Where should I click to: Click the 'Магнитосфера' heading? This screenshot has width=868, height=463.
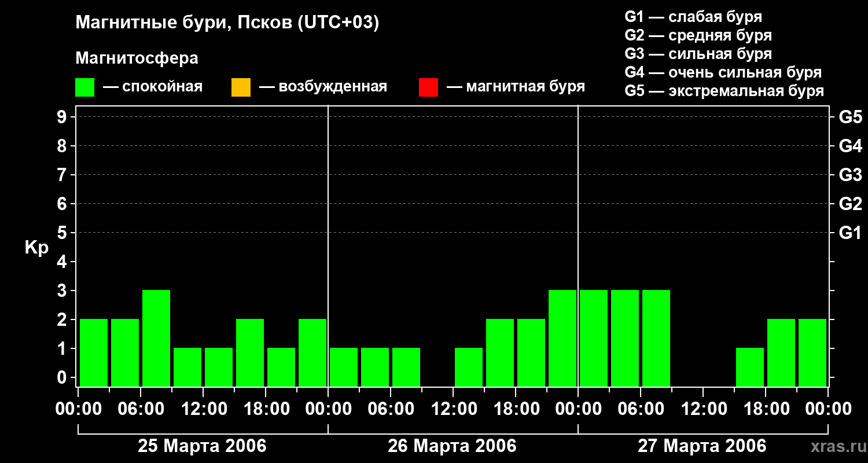[x=137, y=58]
